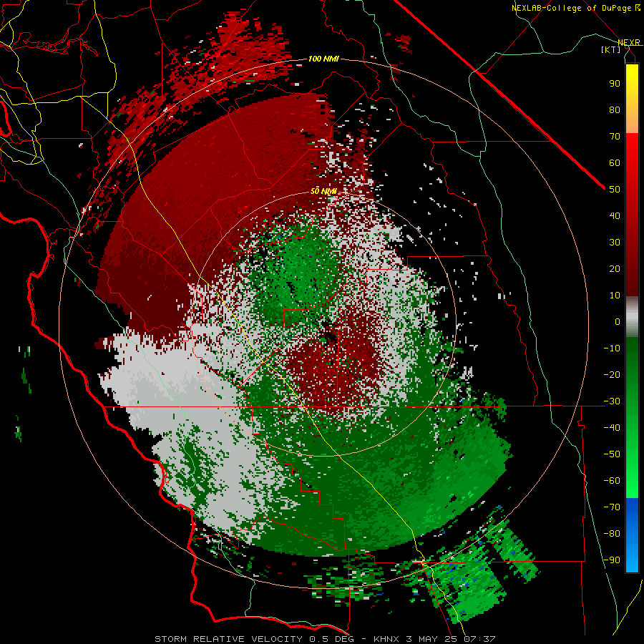Click the -20 value on the velocity scale

[612, 374]
